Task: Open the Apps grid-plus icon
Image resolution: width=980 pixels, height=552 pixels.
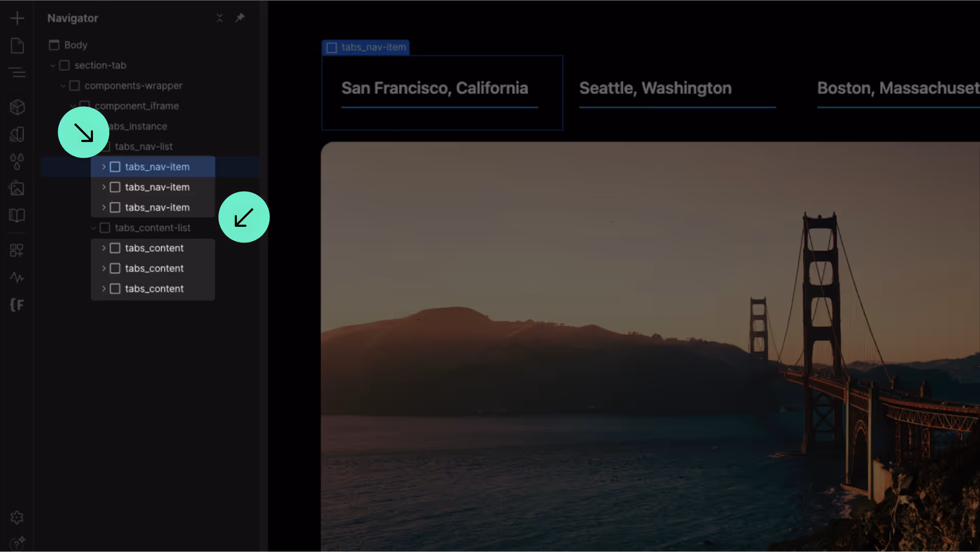Action: pyautogui.click(x=17, y=250)
